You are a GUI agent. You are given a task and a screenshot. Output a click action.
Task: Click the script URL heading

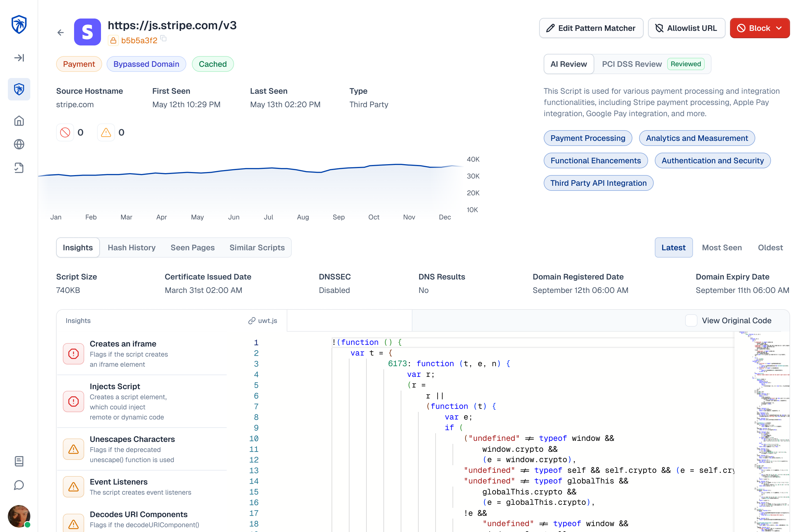tap(172, 26)
